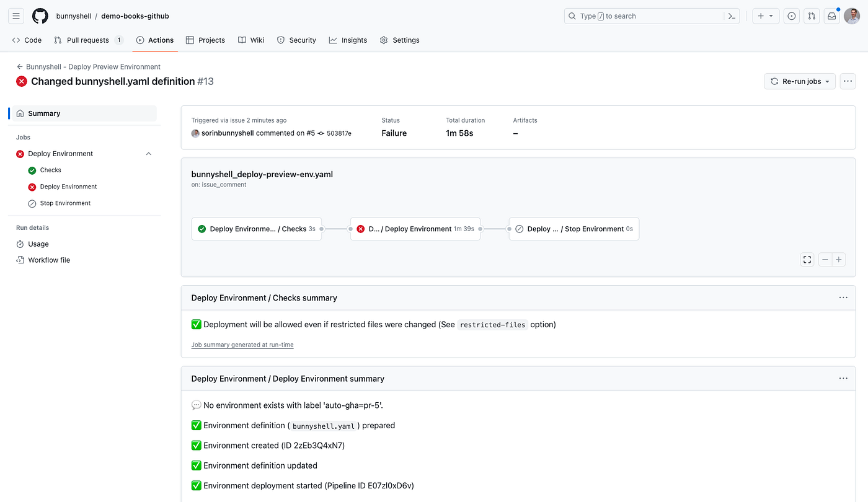Open the Actions tab
Image resolution: width=868 pixels, height=502 pixels.
click(155, 40)
